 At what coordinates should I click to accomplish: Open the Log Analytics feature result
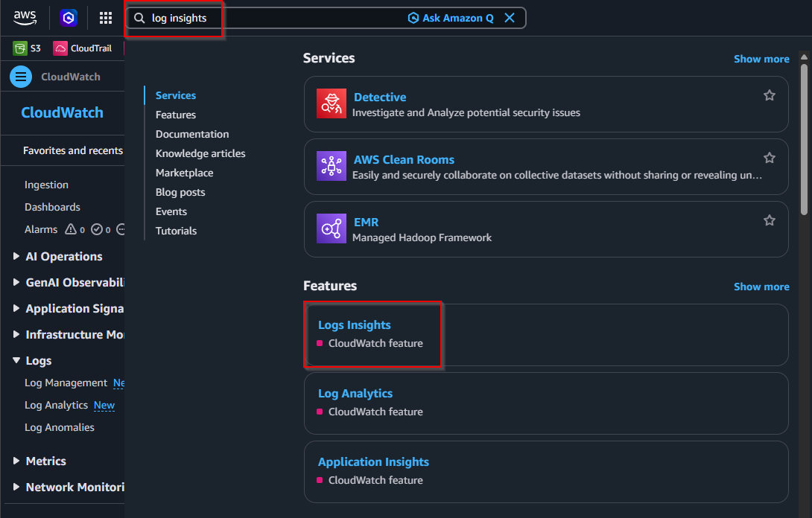tap(355, 393)
